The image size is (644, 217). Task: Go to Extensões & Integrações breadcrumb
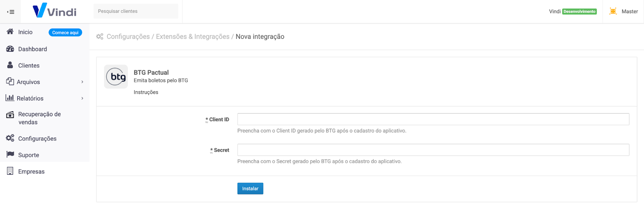[192, 37]
